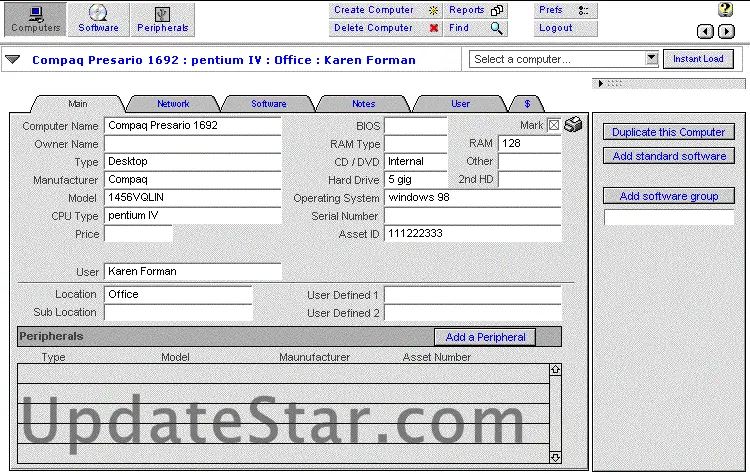Open the $ cost tab

pos(527,104)
